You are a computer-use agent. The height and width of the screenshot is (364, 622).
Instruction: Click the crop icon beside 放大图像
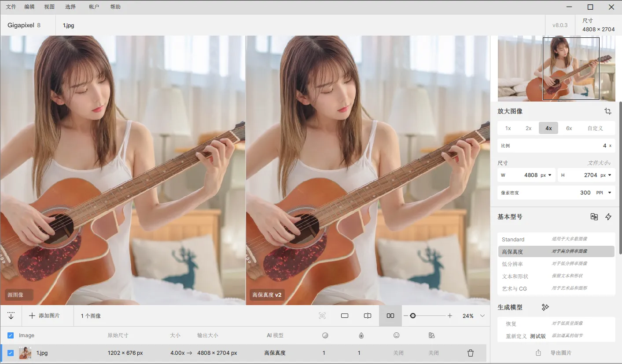click(x=608, y=111)
